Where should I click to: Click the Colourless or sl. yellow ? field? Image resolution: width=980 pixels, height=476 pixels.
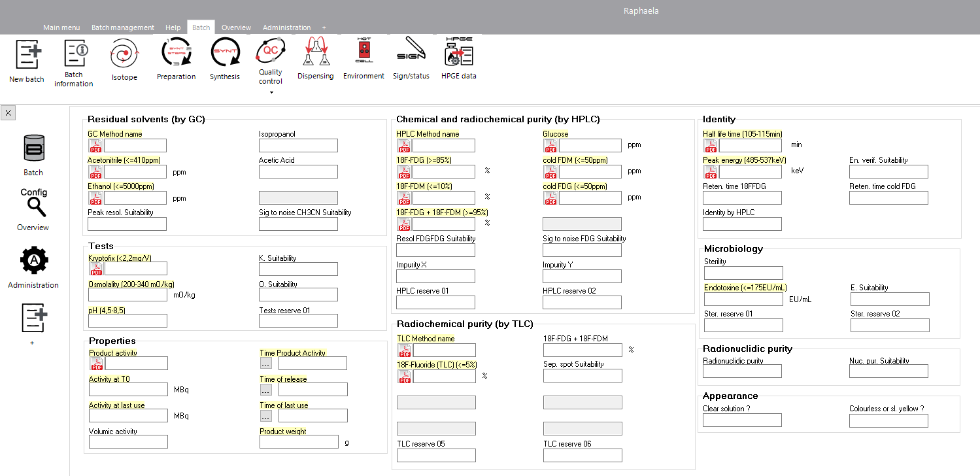889,420
